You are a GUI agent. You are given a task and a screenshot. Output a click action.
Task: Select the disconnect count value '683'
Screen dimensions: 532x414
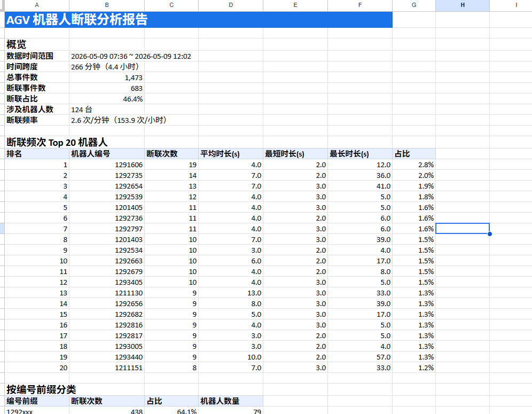106,88
